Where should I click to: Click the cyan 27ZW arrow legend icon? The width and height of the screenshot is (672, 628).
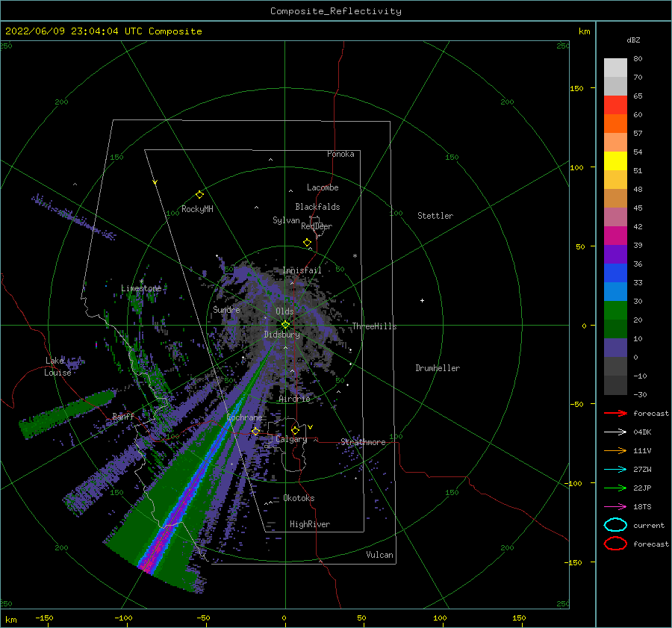(615, 470)
